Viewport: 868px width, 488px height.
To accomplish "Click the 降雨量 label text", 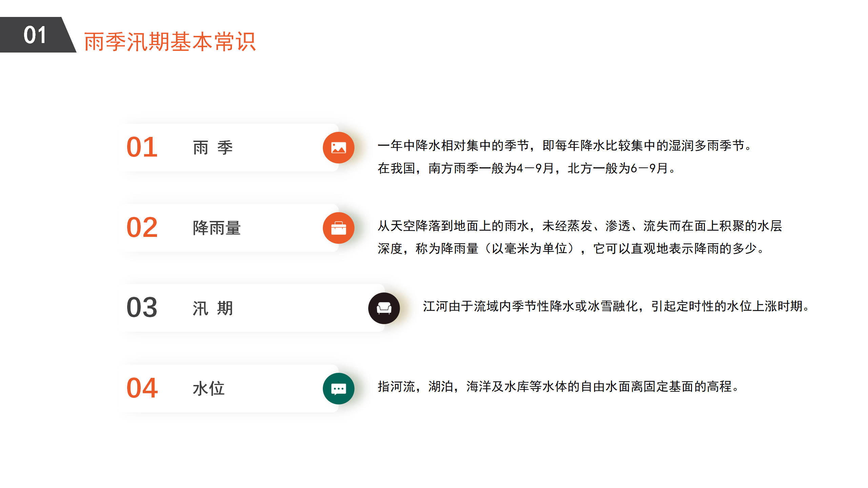I will 217,228.
